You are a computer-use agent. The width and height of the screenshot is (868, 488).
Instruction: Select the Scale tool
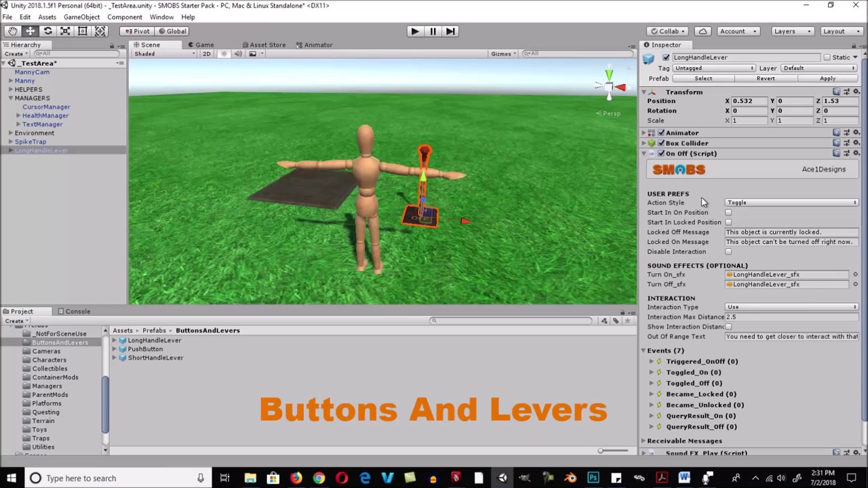pos(65,31)
